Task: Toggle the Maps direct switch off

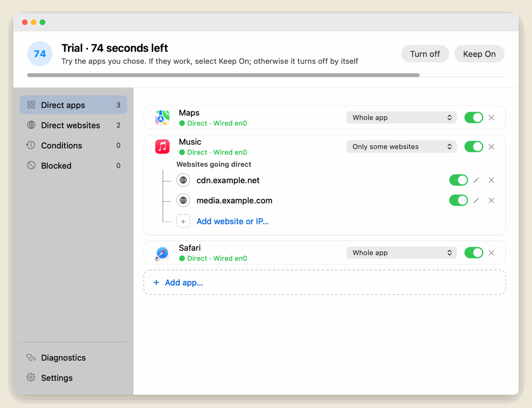Action: (x=474, y=118)
